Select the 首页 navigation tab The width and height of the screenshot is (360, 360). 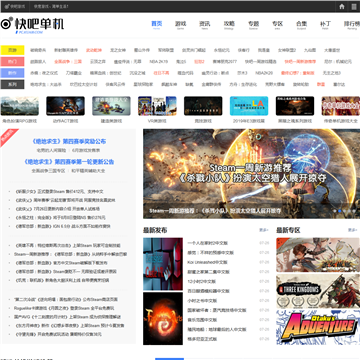click(x=157, y=24)
